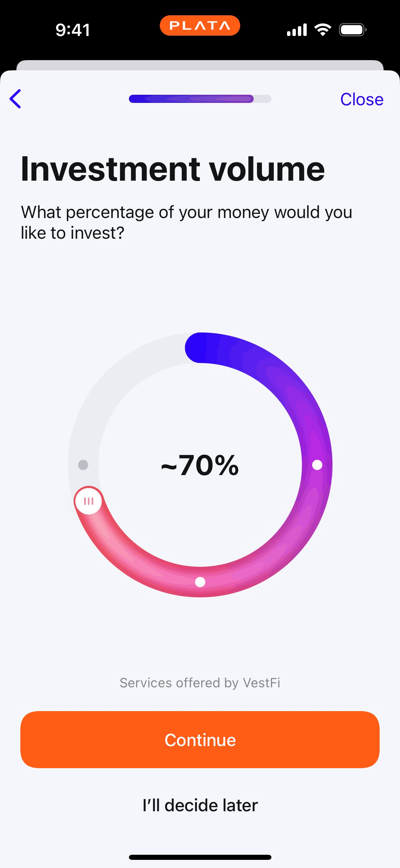The image size is (400, 868).
Task: Close the Investment volume sheet
Action: click(362, 100)
